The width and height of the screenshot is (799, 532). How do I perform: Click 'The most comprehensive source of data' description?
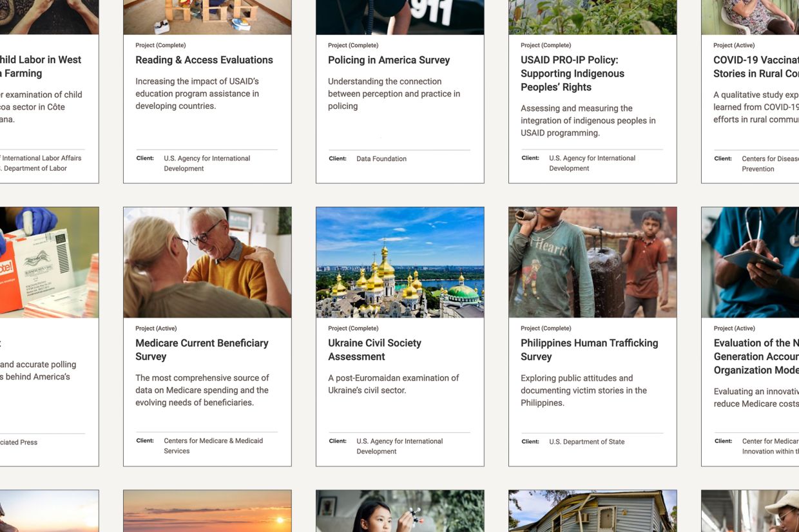(202, 390)
